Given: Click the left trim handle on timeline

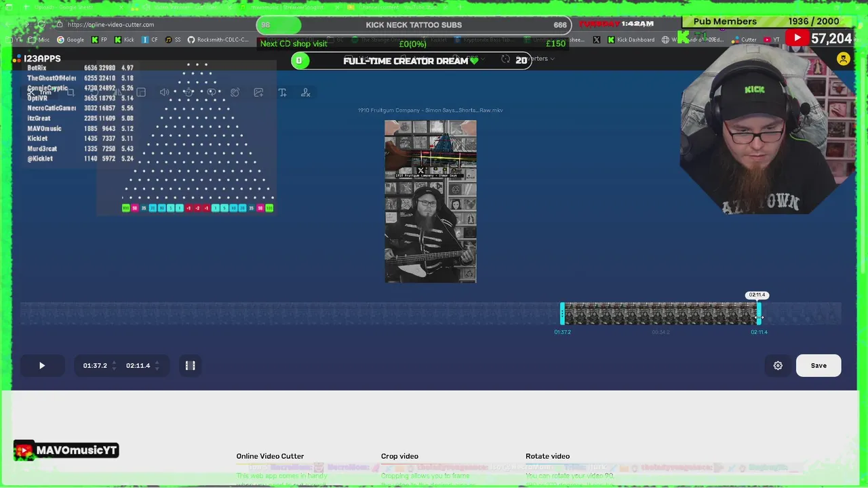Looking at the screenshot, I should coord(562,313).
